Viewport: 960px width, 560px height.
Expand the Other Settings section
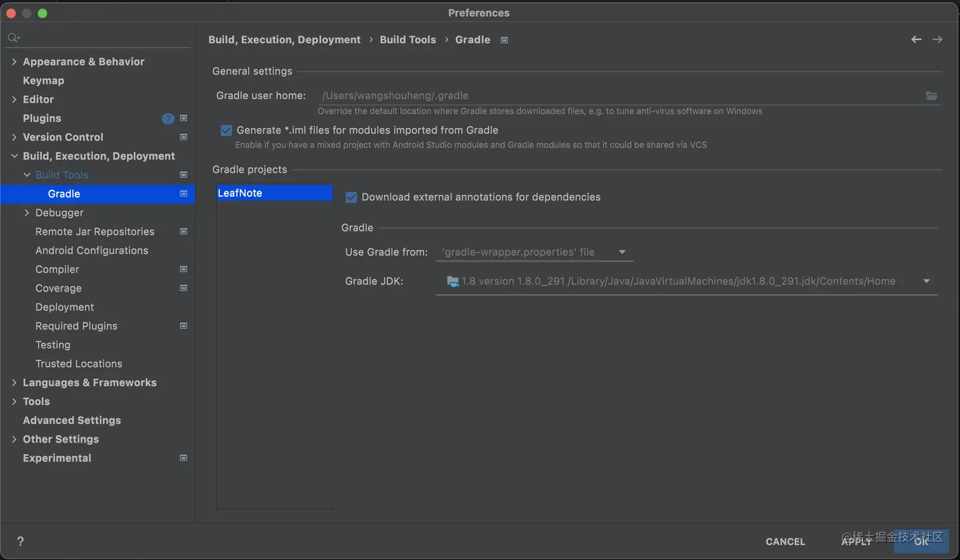(14, 439)
